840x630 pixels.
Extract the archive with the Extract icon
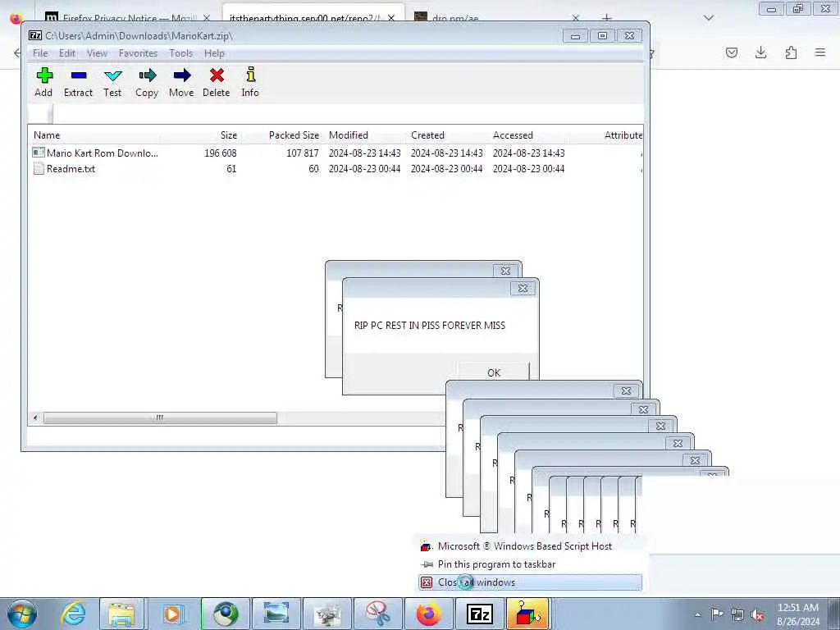coord(78,82)
